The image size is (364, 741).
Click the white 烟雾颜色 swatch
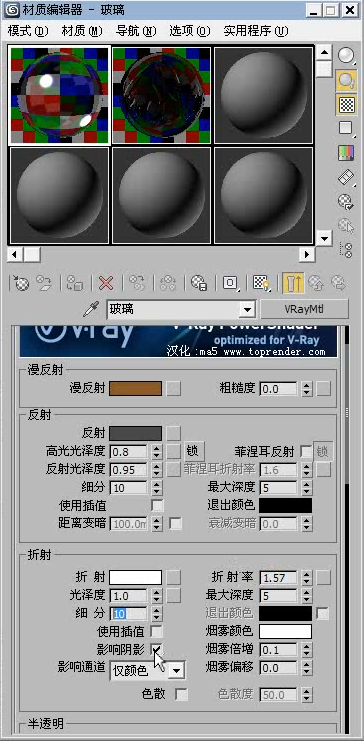click(285, 631)
